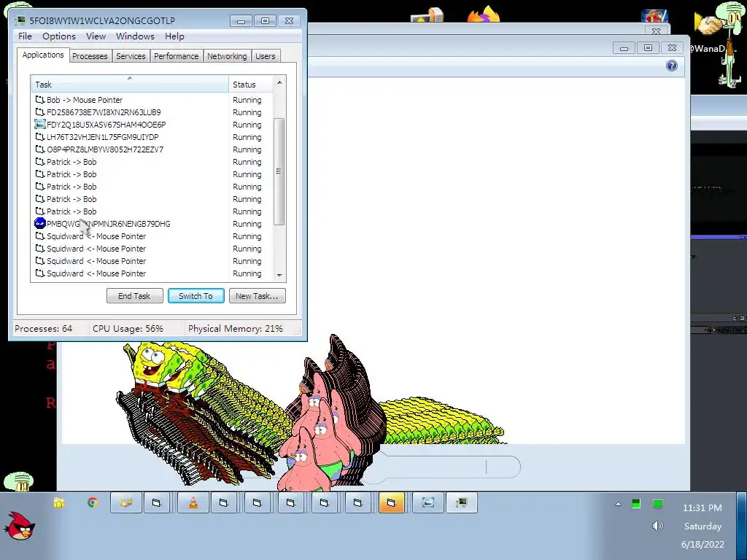Switch to the Services tab

tap(131, 56)
